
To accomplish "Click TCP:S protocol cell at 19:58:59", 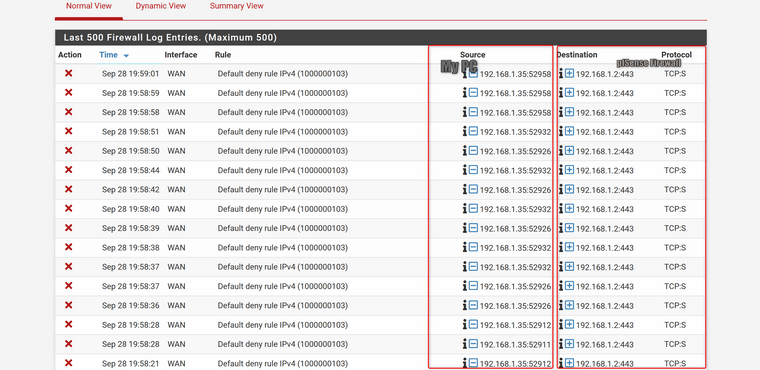I will click(675, 93).
